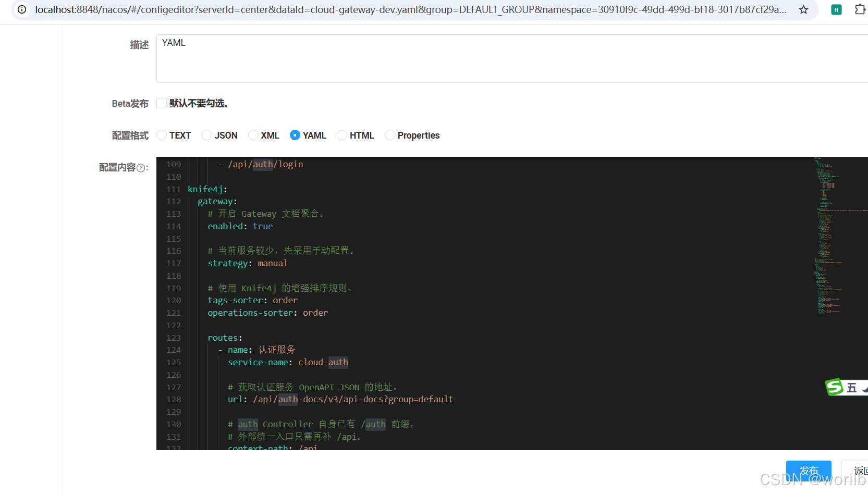
Task: Select the TEXT format radio button
Action: point(162,135)
